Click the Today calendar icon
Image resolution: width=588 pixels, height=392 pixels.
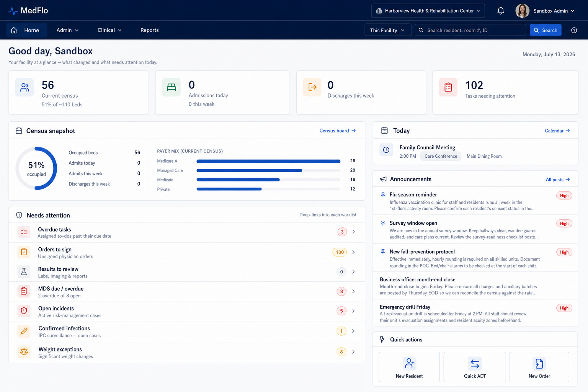point(384,131)
